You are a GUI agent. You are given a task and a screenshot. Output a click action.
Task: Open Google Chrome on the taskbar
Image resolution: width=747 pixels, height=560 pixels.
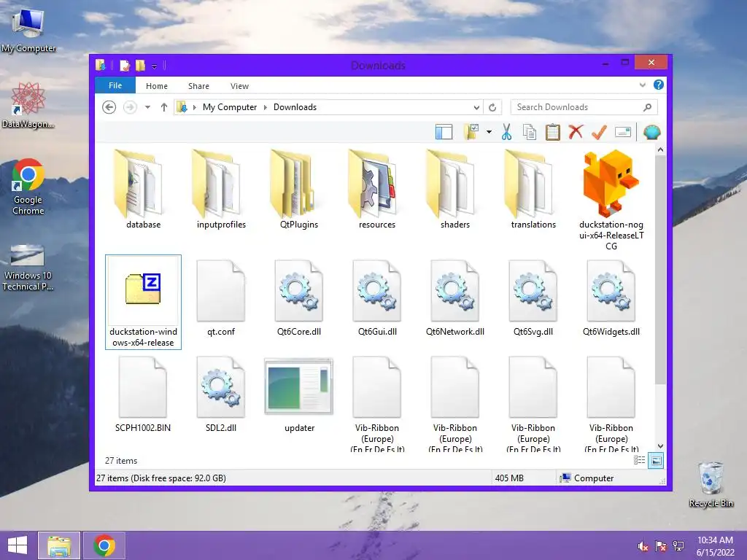104,545
